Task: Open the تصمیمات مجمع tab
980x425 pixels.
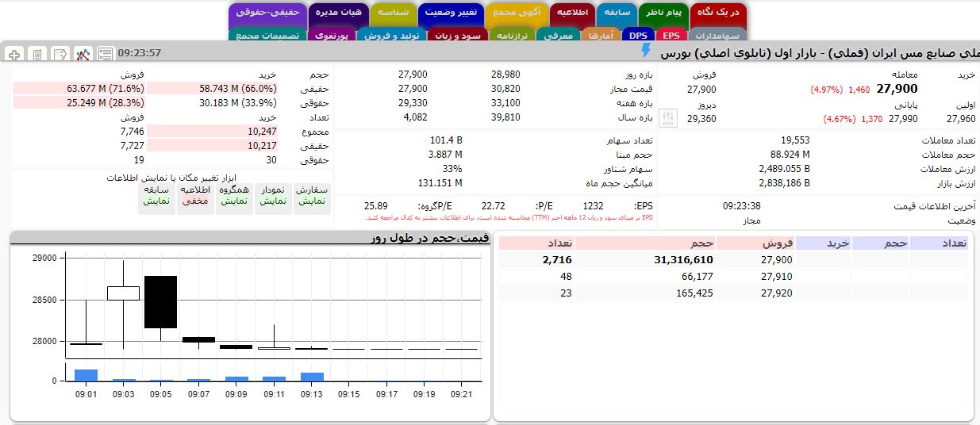Action: coord(267,36)
